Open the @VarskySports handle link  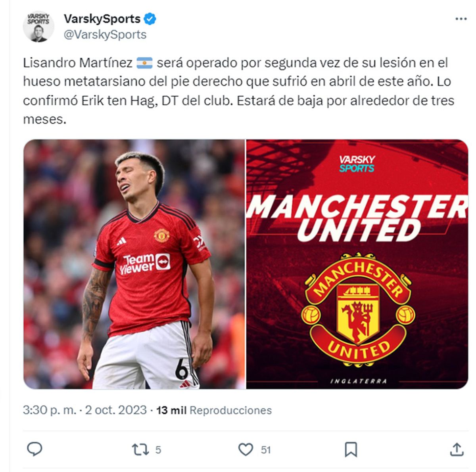(105, 35)
